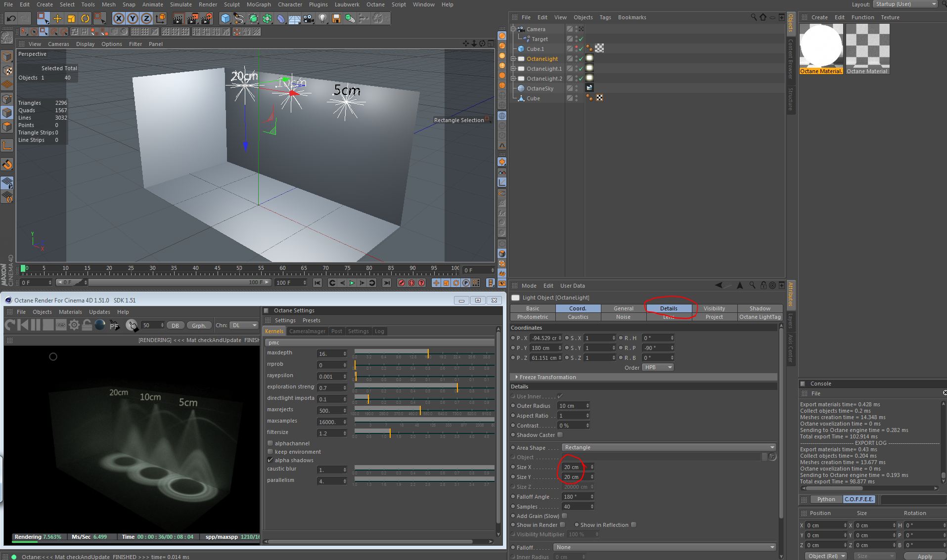The width and height of the screenshot is (947, 560).
Task: Collapse the Camera tree item
Action: 513,29
